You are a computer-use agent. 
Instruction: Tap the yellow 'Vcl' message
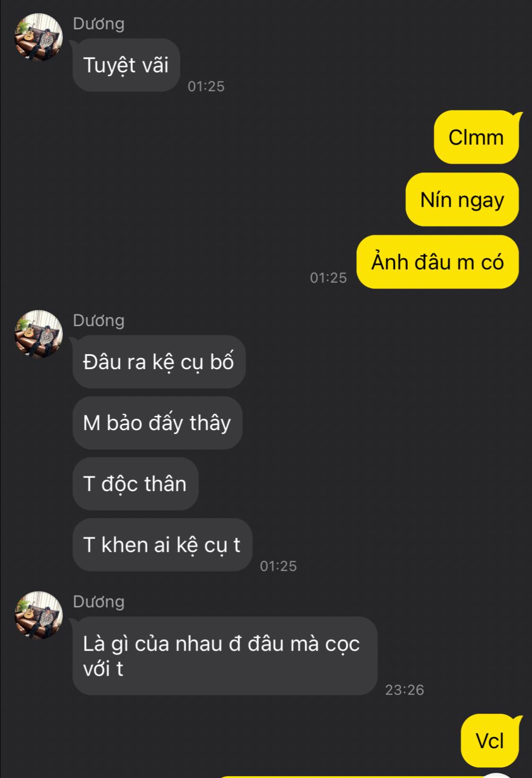click(490, 741)
